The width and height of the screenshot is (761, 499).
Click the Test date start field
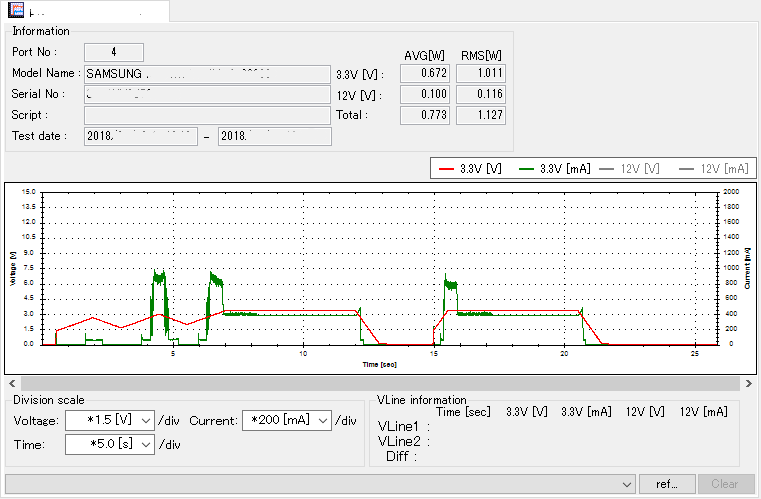coord(140,137)
